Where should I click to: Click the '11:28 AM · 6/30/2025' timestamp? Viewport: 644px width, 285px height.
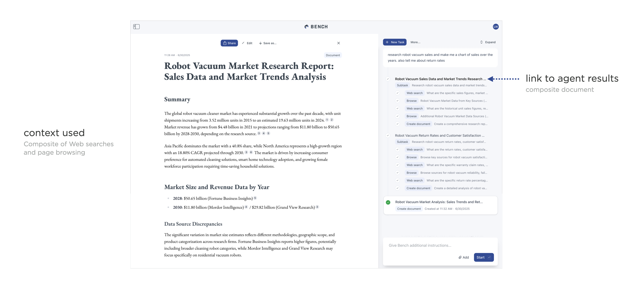(177, 55)
